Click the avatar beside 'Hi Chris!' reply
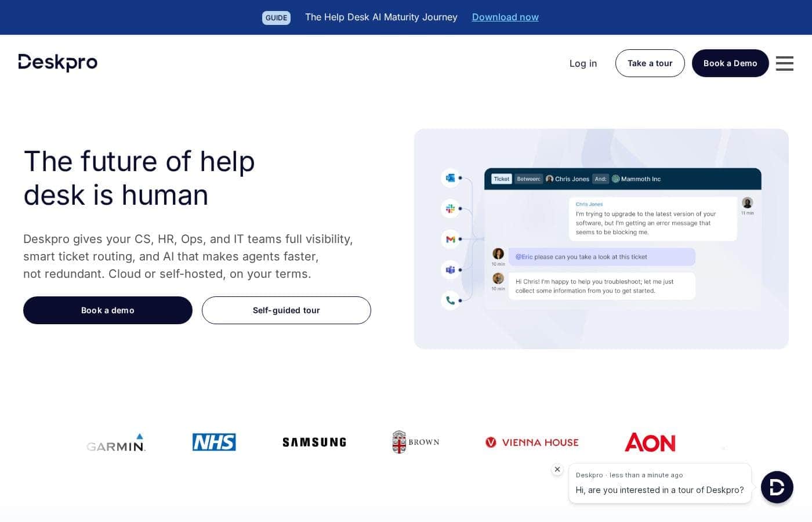 coord(498,278)
